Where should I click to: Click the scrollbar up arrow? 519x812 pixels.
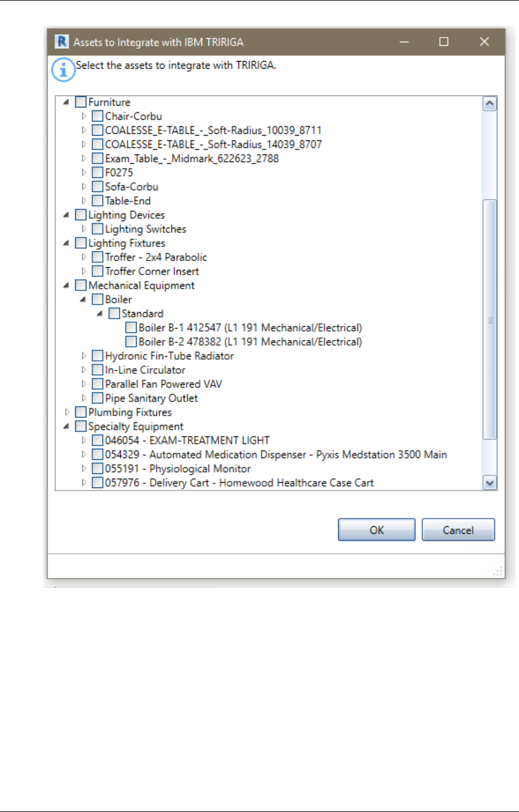(489, 104)
